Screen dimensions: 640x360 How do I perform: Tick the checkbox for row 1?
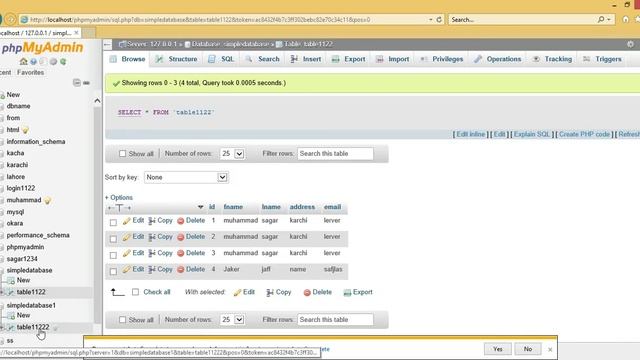point(113,222)
